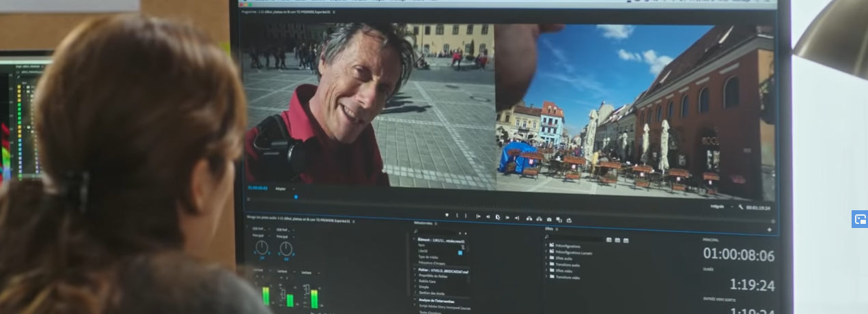Click the first audio track pan knob
868x314 pixels.
260,248
